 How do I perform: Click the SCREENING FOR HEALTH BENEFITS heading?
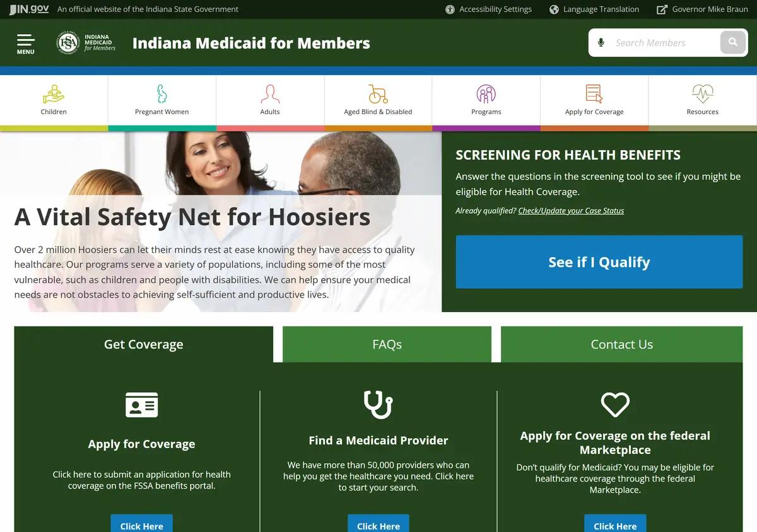pyautogui.click(x=568, y=155)
